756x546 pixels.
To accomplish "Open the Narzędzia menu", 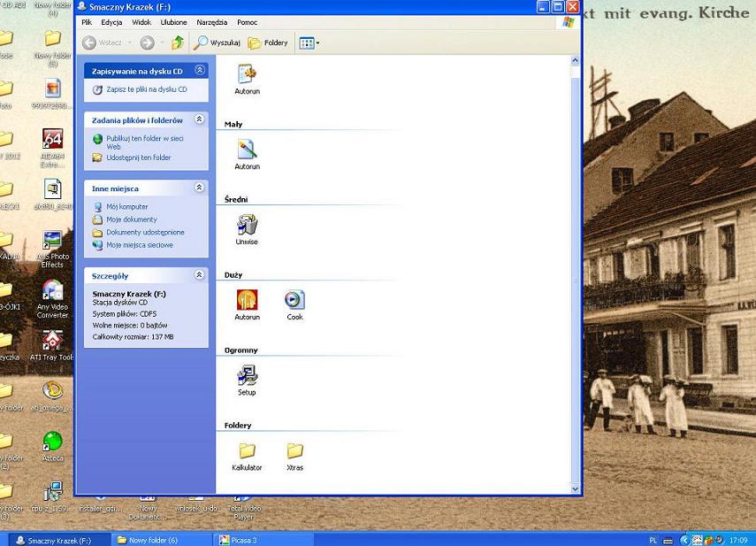I will [211, 22].
